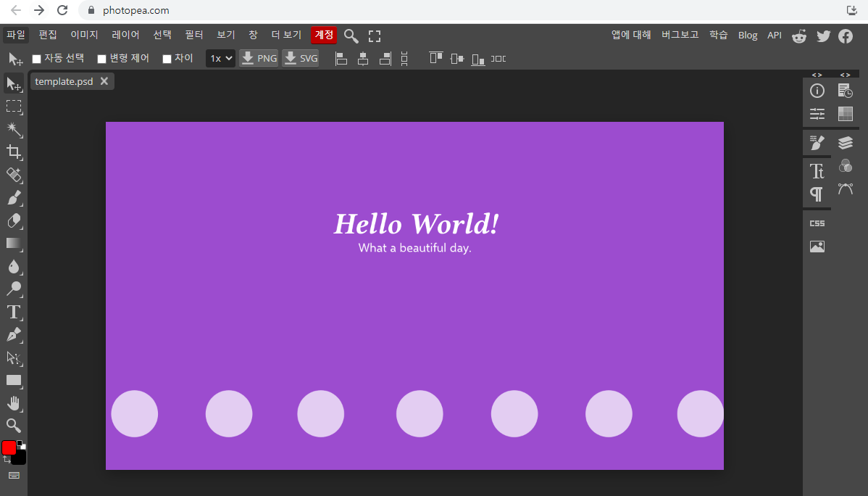Open the Properties sliders panel
The width and height of the screenshot is (868, 496).
(817, 114)
